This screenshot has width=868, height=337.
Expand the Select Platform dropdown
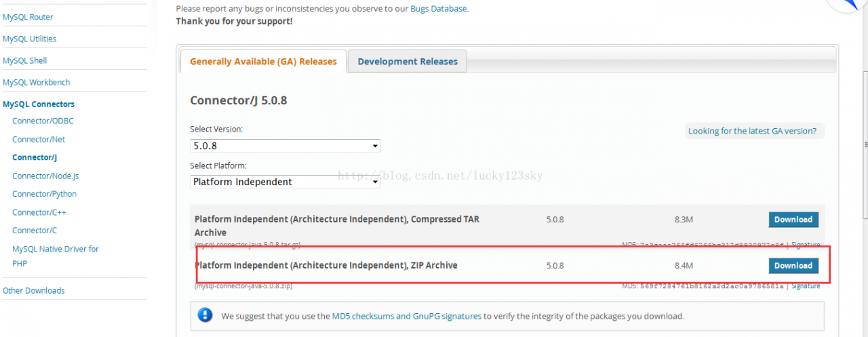tap(285, 182)
